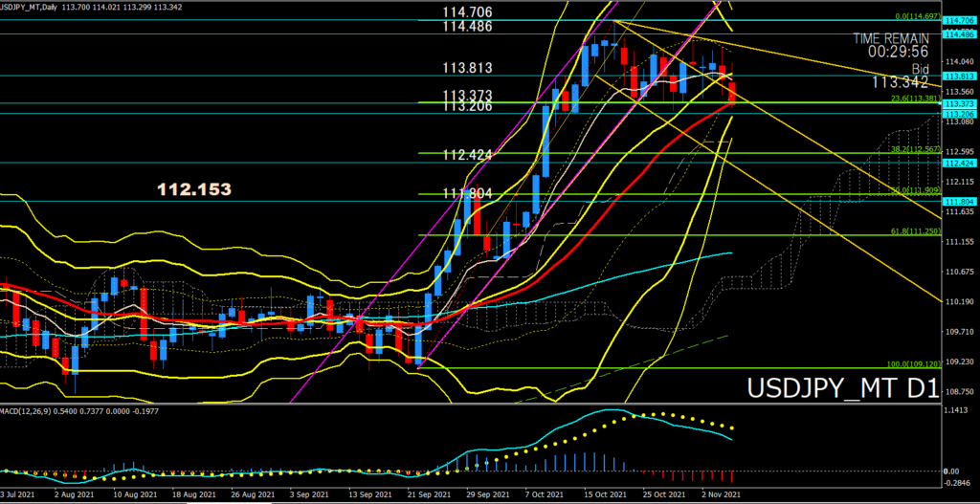Click the 114.040 price axis value

coord(958,62)
